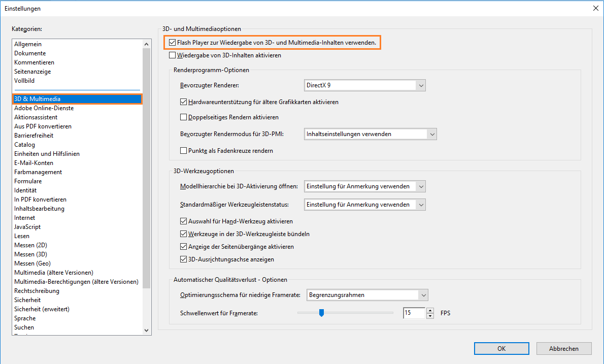Uncheck Flash Player zur Wiedergabe checkbox
The width and height of the screenshot is (604, 364).
[172, 42]
